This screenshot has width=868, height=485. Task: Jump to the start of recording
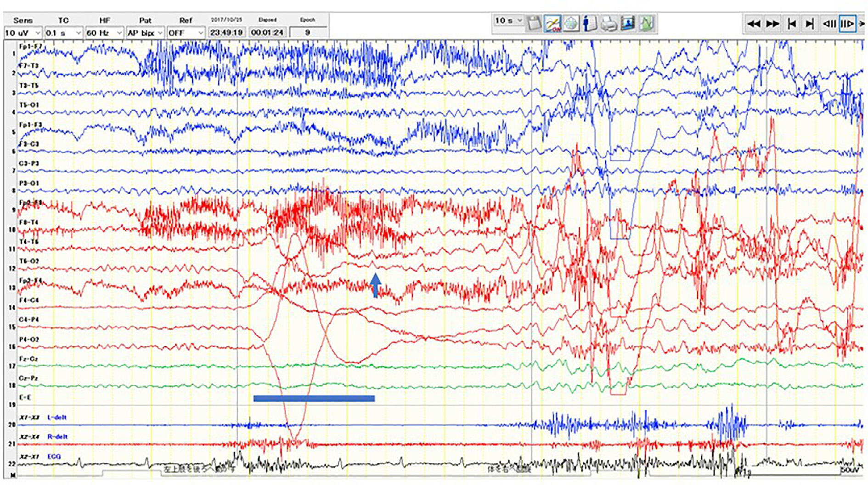[x=791, y=24]
